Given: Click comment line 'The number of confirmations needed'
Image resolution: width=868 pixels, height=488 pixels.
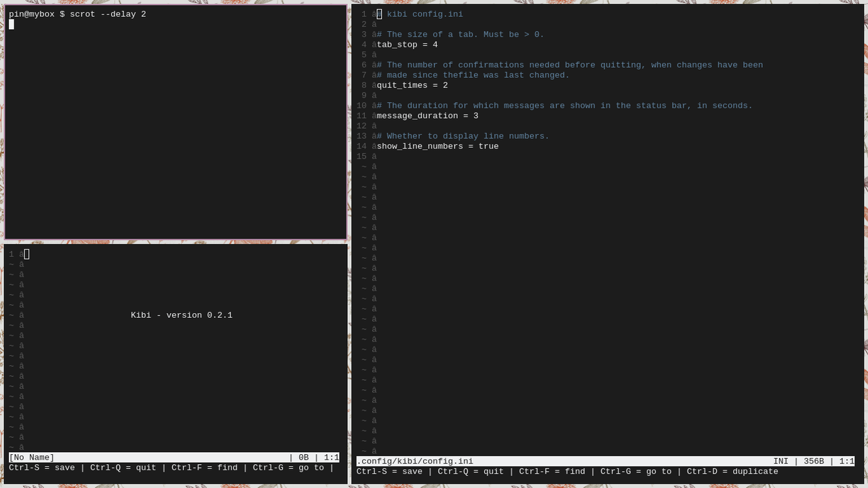Looking at the screenshot, I should [x=570, y=65].
